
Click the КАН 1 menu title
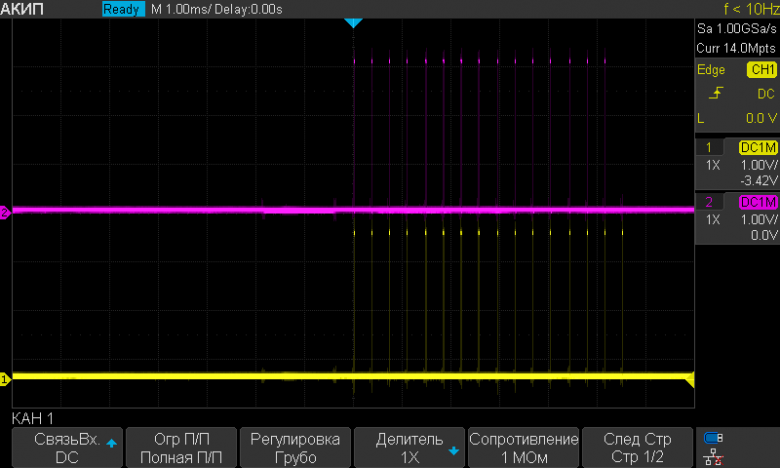point(32,418)
